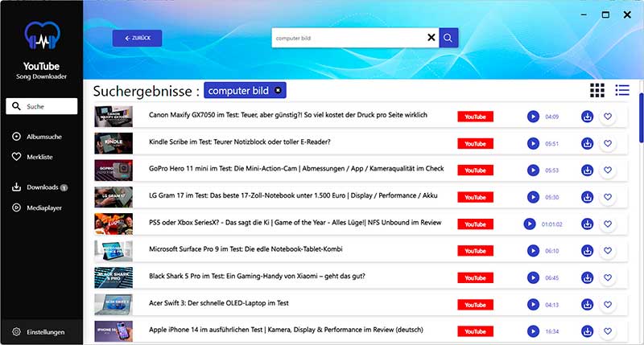The height and width of the screenshot is (345, 644).
Task: Play the GoPro Hero 11 mini video
Action: click(x=533, y=170)
